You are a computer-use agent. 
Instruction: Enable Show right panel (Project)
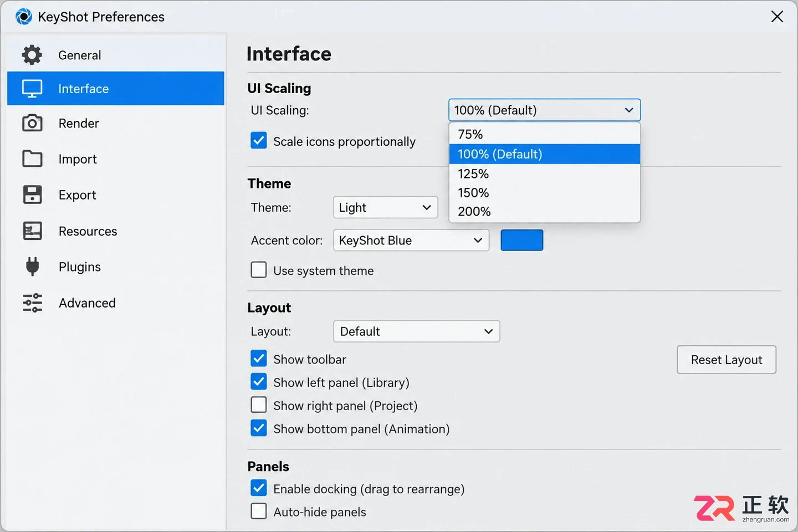point(259,405)
